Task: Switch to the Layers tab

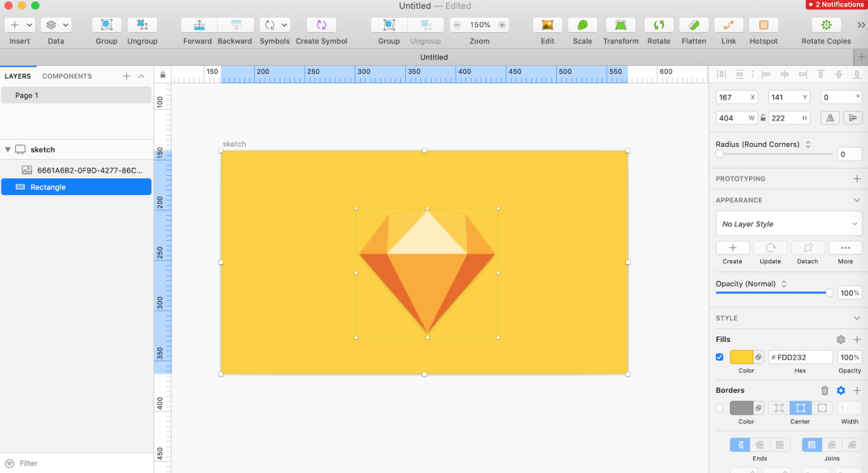Action: 18,76
